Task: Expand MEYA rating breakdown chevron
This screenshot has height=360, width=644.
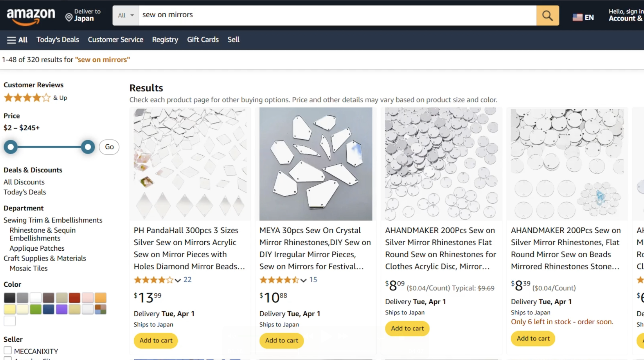Action: 303,280
